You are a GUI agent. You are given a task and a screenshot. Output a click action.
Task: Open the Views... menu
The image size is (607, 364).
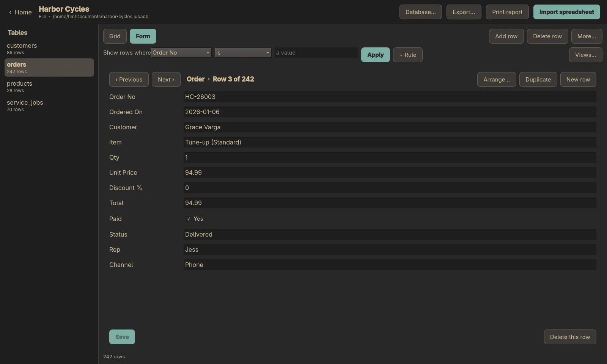tap(585, 55)
